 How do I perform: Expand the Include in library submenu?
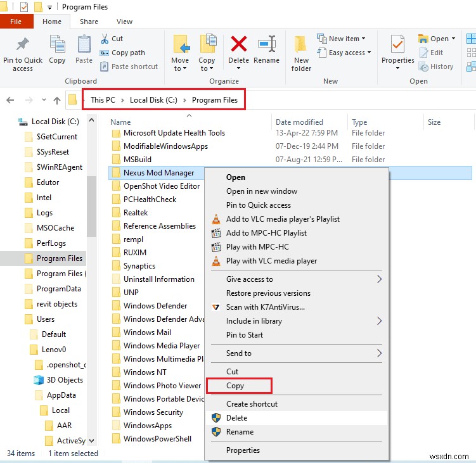click(x=296, y=321)
